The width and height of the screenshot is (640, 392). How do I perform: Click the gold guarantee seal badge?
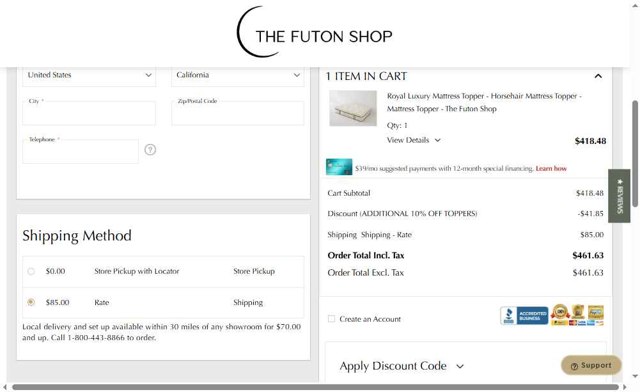(560, 312)
